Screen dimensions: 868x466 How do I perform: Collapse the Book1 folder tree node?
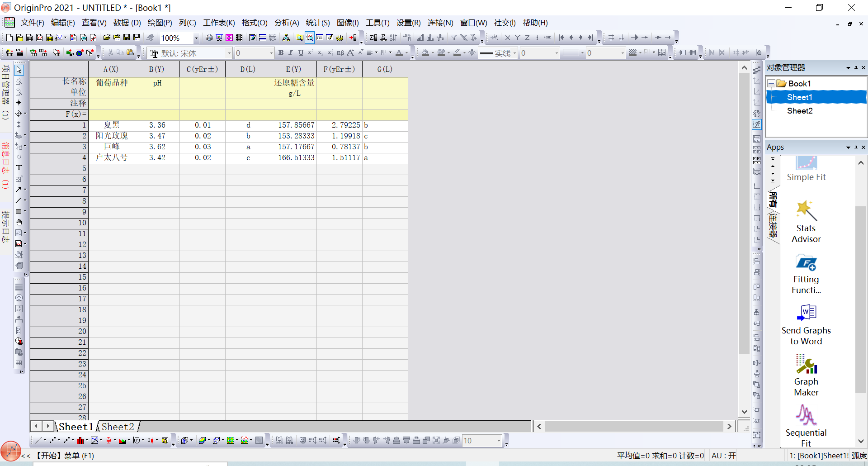(771, 84)
